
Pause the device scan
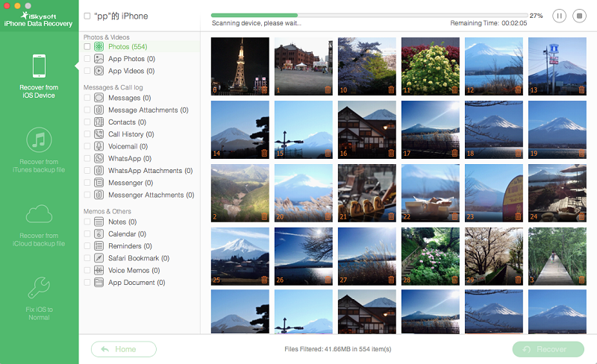pyautogui.click(x=559, y=16)
